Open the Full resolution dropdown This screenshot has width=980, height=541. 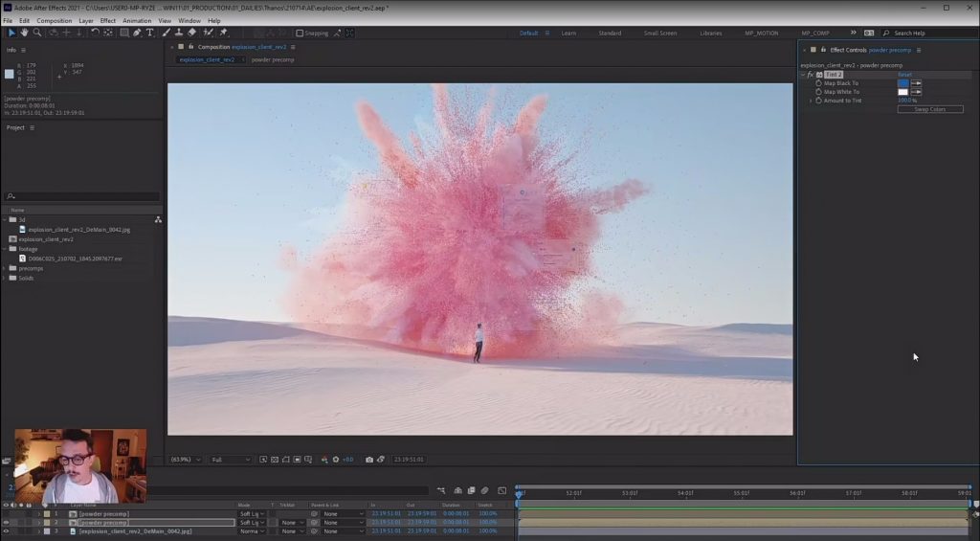(231, 460)
